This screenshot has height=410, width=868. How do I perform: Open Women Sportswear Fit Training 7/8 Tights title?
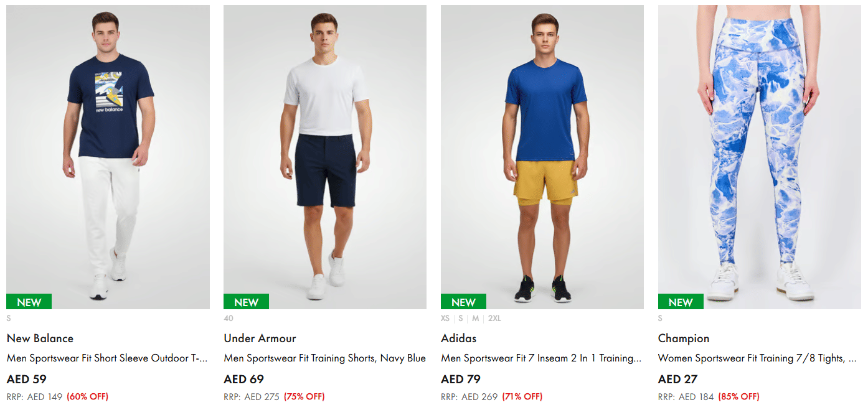(757, 358)
